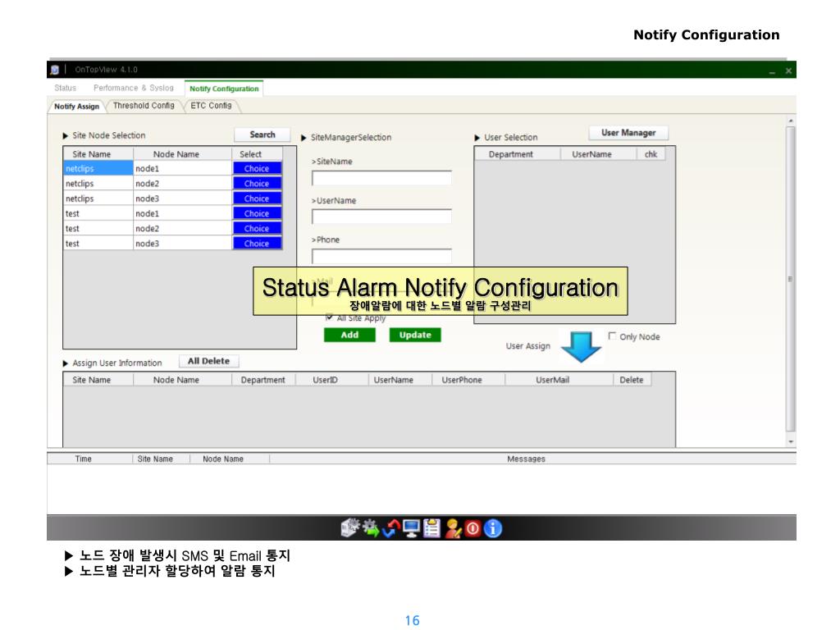This screenshot has height=630, width=840.
Task: Enable the Only Node checkbox
Action: click(x=612, y=336)
